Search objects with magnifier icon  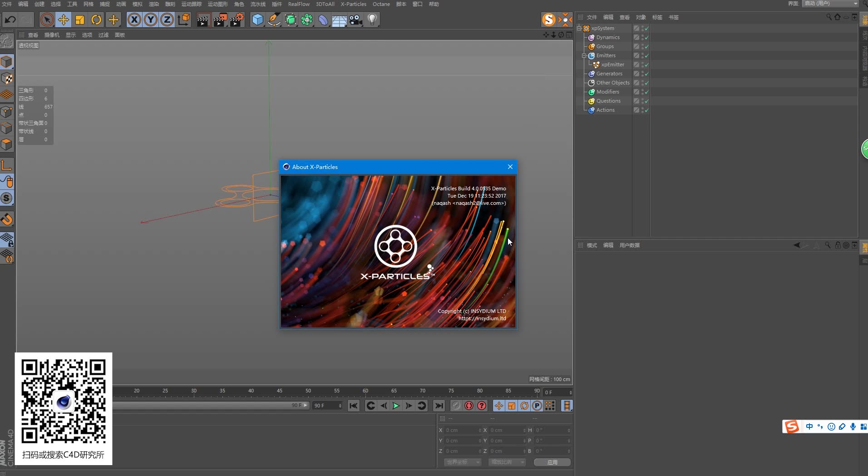click(x=829, y=17)
